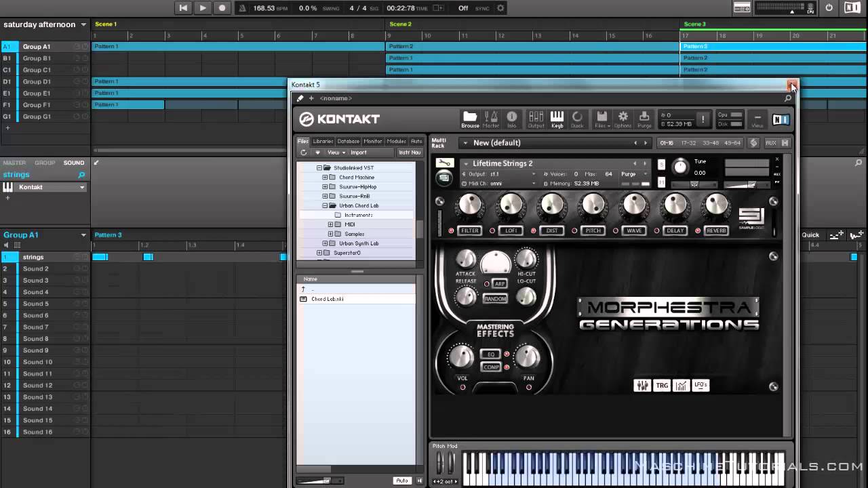Click the browser Auto button
The height and width of the screenshot is (488, 868).
[x=402, y=481]
